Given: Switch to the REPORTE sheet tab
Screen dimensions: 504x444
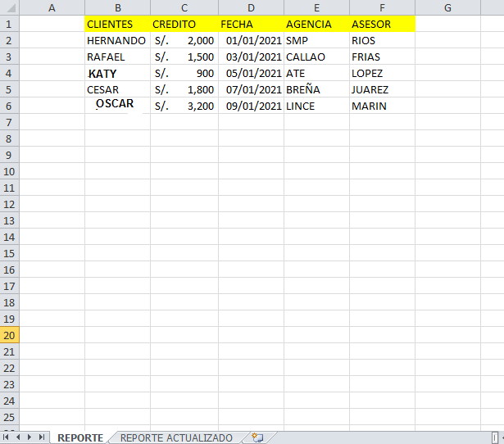Looking at the screenshot, I should tap(80, 438).
